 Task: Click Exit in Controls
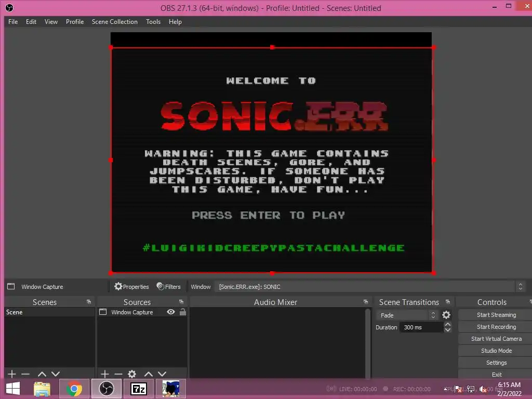click(x=496, y=374)
